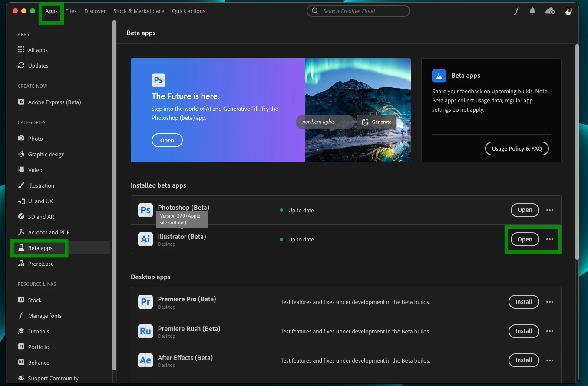The width and height of the screenshot is (588, 386).
Task: Open more options for Illustrator (Beta)
Action: [550, 239]
